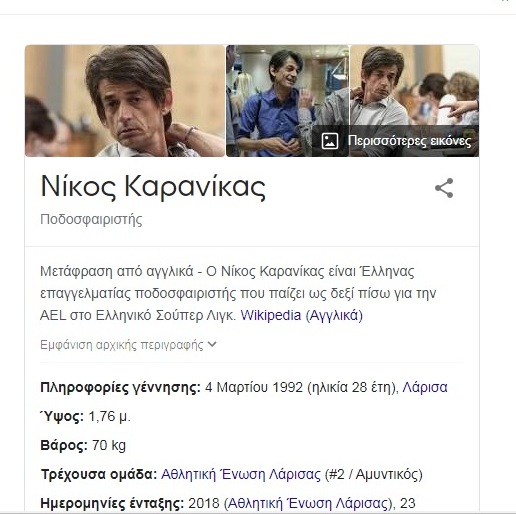Open the Περισσότερες εικόνες label
The image size is (516, 514).
[x=409, y=141]
